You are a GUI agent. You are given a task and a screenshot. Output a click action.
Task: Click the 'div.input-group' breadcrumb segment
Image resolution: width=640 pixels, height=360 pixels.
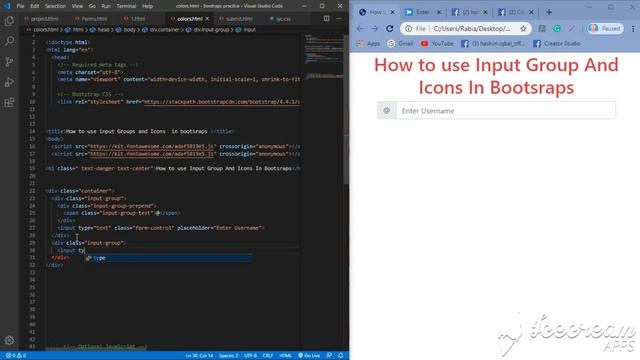tap(207, 30)
